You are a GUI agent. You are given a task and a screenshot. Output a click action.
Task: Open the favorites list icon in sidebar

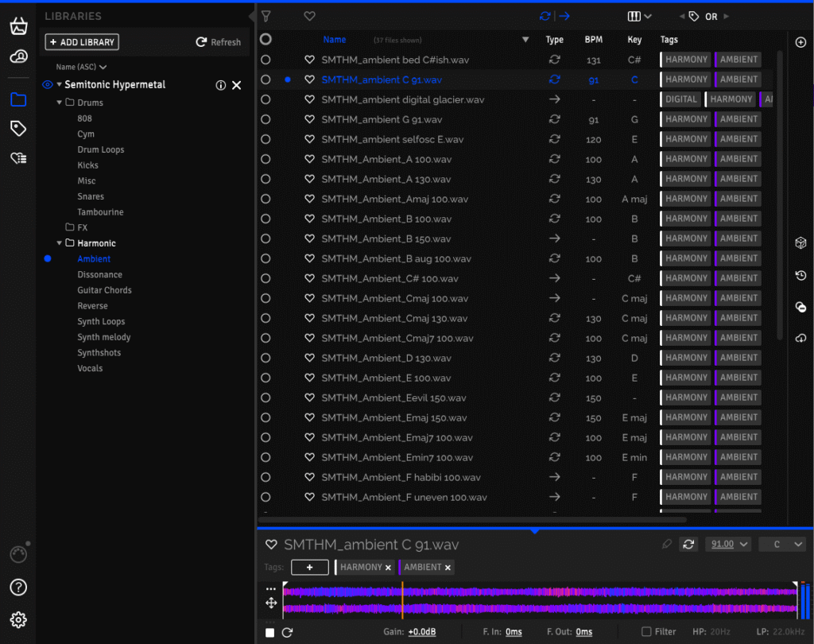tap(18, 158)
